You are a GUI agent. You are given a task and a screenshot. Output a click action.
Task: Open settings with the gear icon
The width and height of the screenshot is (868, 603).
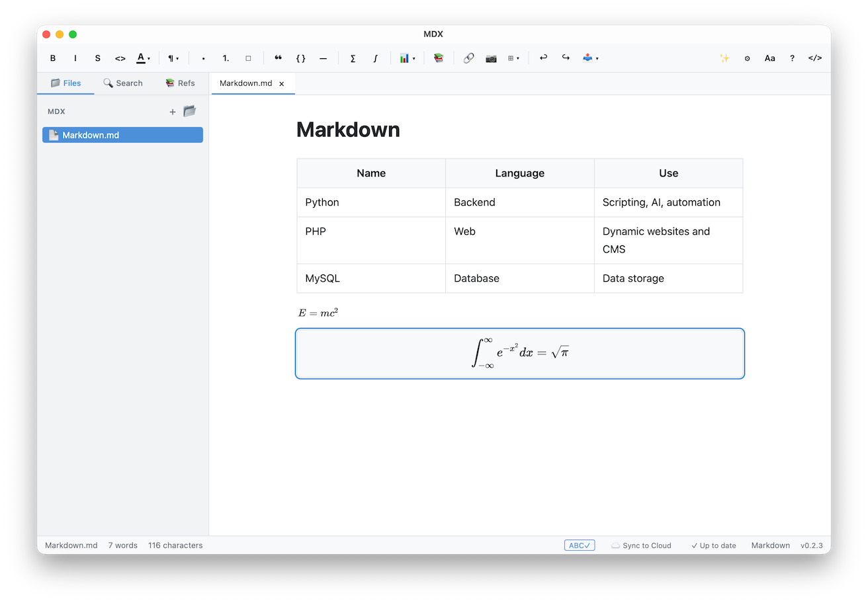748,58
